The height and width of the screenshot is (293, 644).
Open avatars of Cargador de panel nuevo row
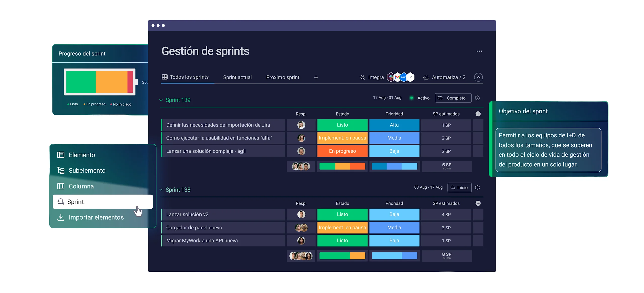pos(301,228)
